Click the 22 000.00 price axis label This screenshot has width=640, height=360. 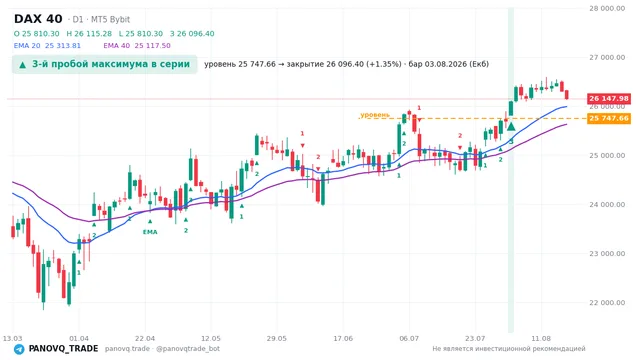pyautogui.click(x=607, y=302)
